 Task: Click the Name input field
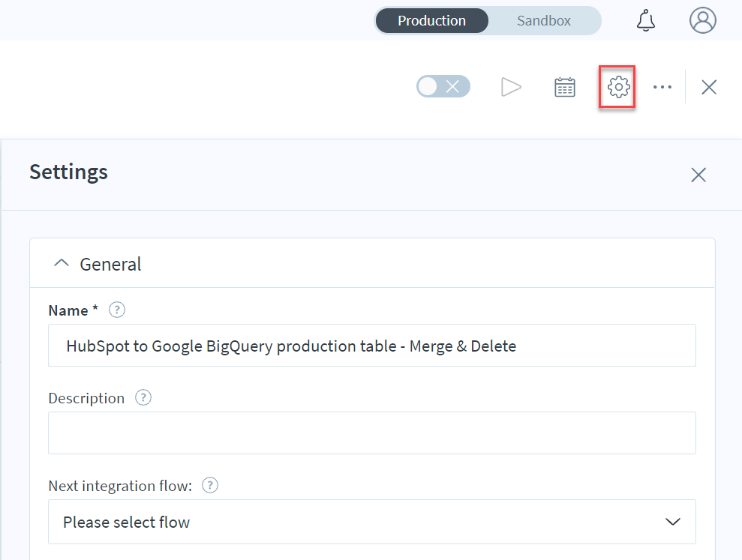[372, 346]
